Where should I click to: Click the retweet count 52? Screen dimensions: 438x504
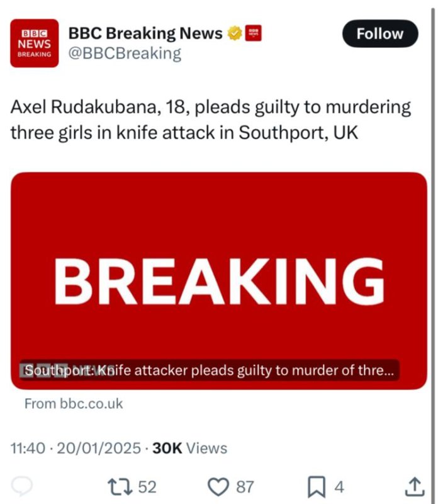click(147, 486)
